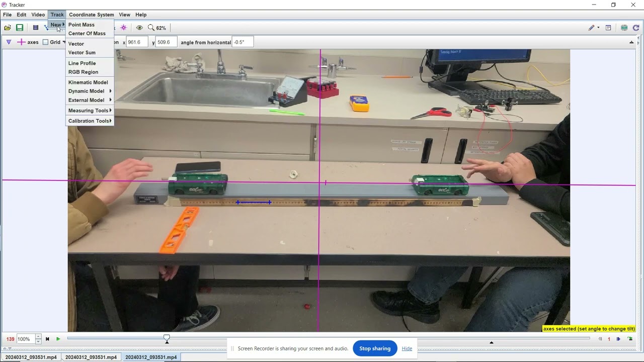Click the return to start button
This screenshot has width=644, height=362.
[48, 339]
